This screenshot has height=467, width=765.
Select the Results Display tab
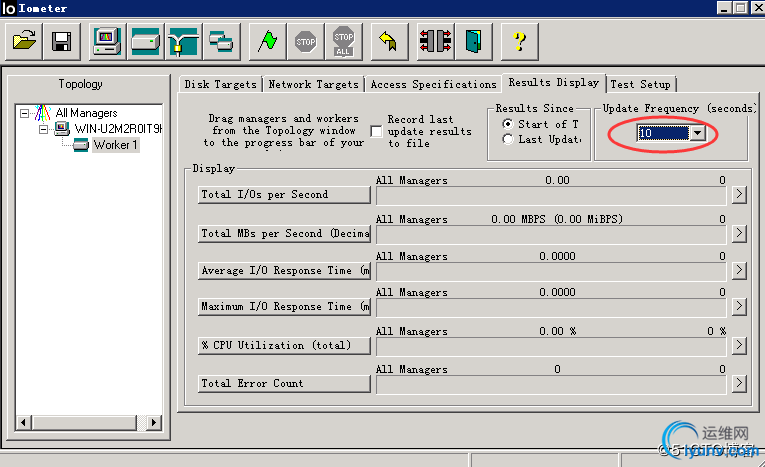(x=554, y=82)
